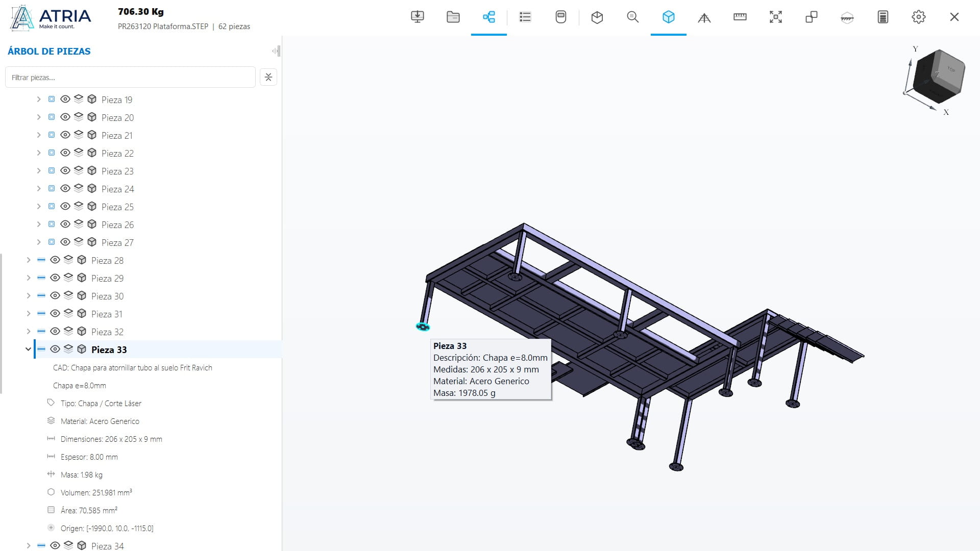Click the overlapping squares explode icon

pyautogui.click(x=812, y=17)
